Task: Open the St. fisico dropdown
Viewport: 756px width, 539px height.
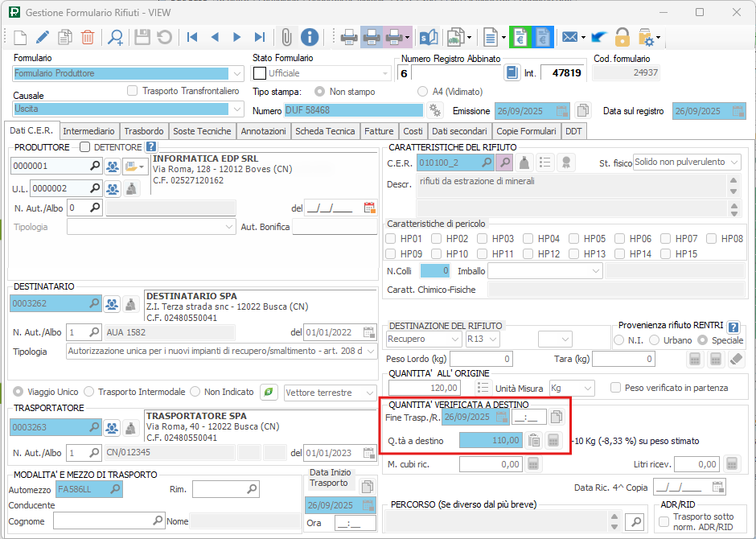Action: [733, 163]
